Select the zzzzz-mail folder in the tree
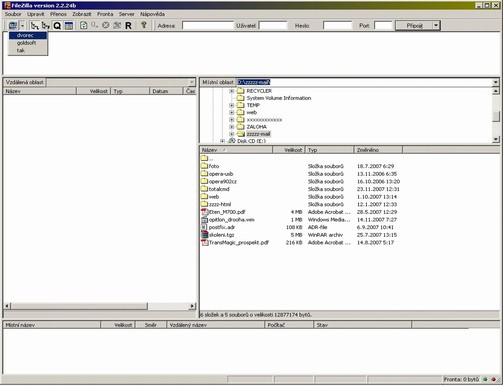The image size is (503, 386). [x=258, y=134]
